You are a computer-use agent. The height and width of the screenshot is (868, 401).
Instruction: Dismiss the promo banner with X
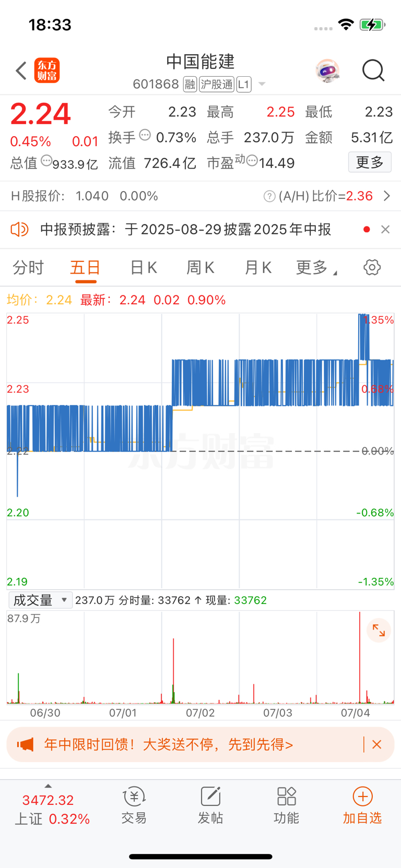pyautogui.click(x=377, y=745)
